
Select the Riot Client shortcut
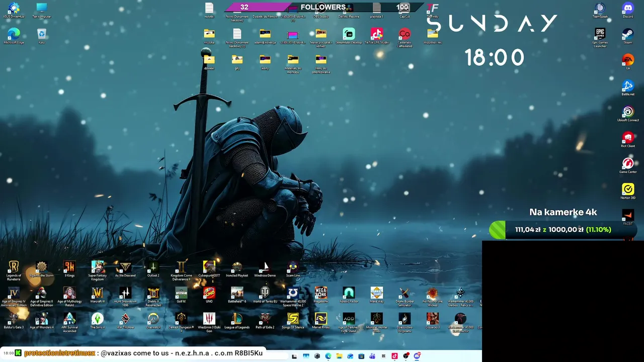pos(628,140)
